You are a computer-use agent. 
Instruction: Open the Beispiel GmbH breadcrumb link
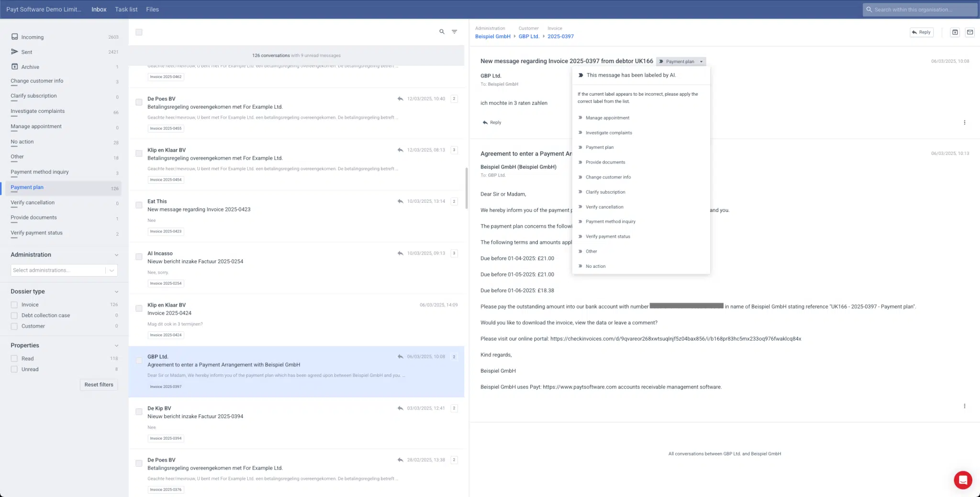click(x=492, y=36)
